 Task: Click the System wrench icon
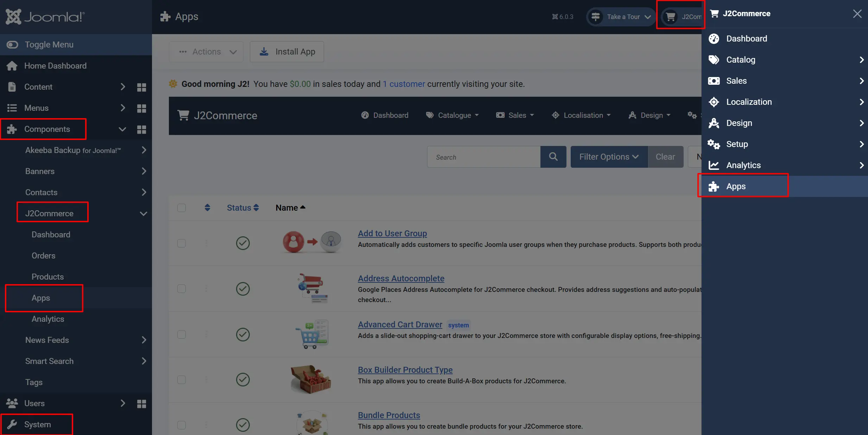coord(12,424)
